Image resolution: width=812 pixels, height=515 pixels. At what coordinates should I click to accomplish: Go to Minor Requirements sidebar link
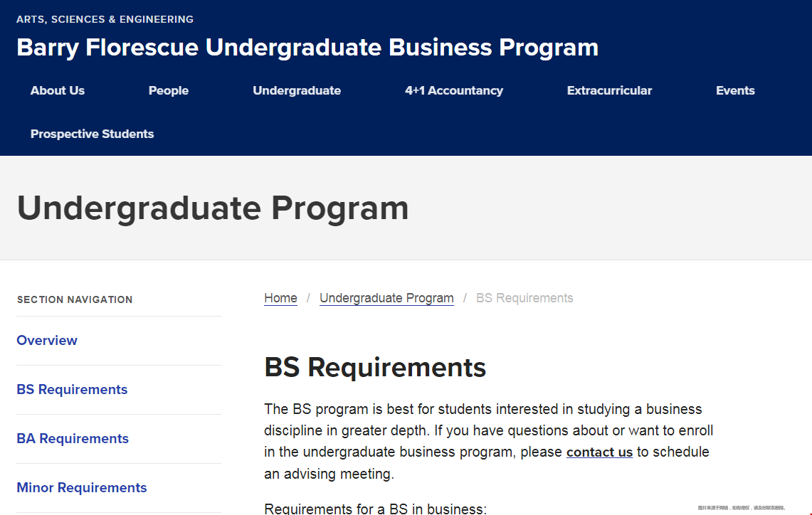click(x=82, y=487)
